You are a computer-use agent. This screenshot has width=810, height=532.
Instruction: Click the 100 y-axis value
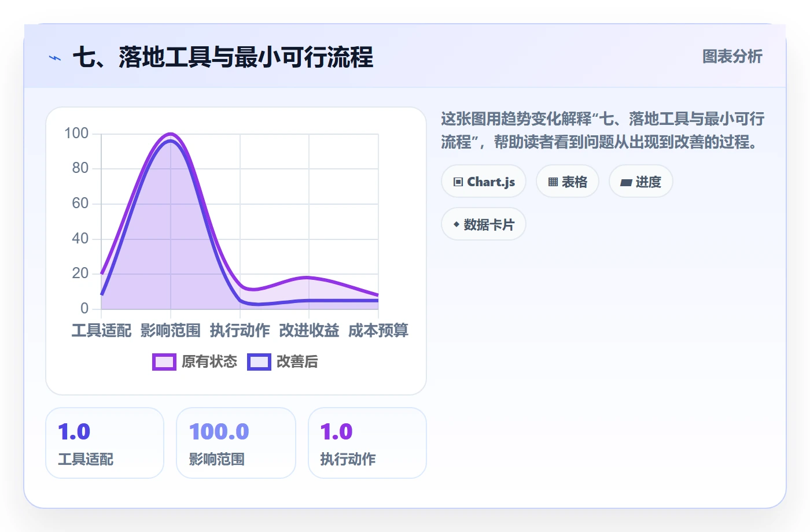(x=76, y=134)
